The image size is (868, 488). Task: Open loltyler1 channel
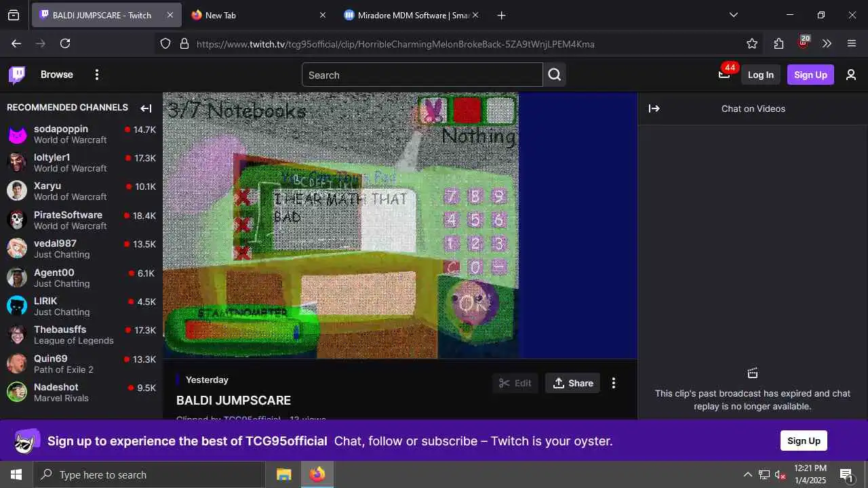click(x=81, y=163)
